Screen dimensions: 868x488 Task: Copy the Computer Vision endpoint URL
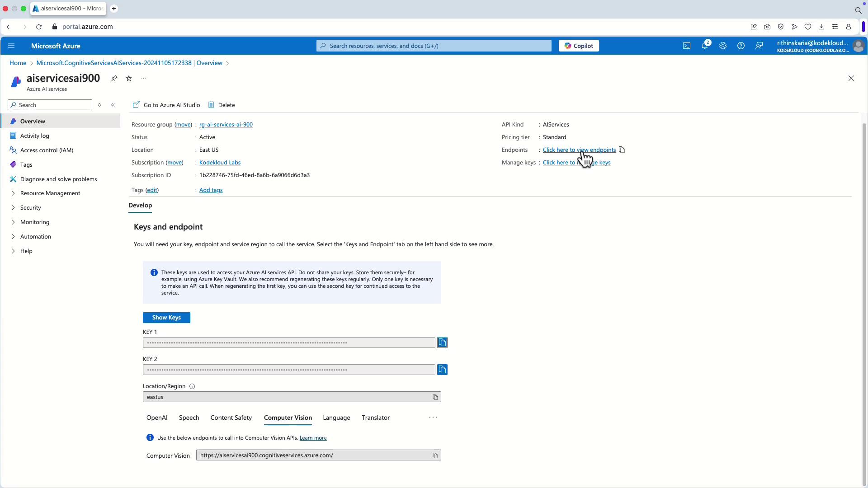point(435,455)
